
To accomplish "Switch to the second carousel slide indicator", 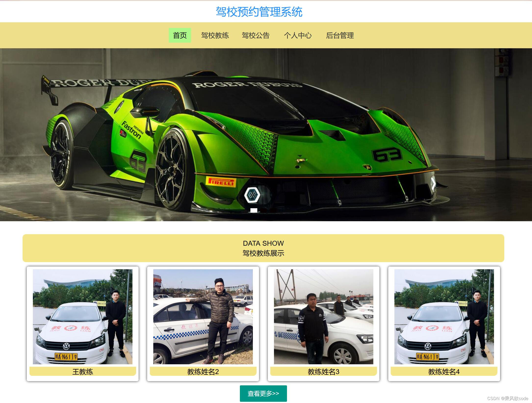I will [x=263, y=210].
